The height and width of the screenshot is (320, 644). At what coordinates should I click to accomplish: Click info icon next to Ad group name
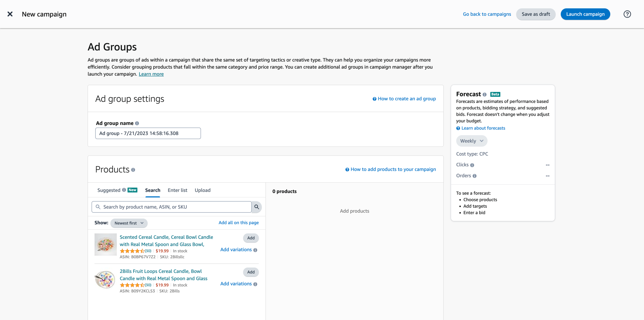click(x=137, y=123)
